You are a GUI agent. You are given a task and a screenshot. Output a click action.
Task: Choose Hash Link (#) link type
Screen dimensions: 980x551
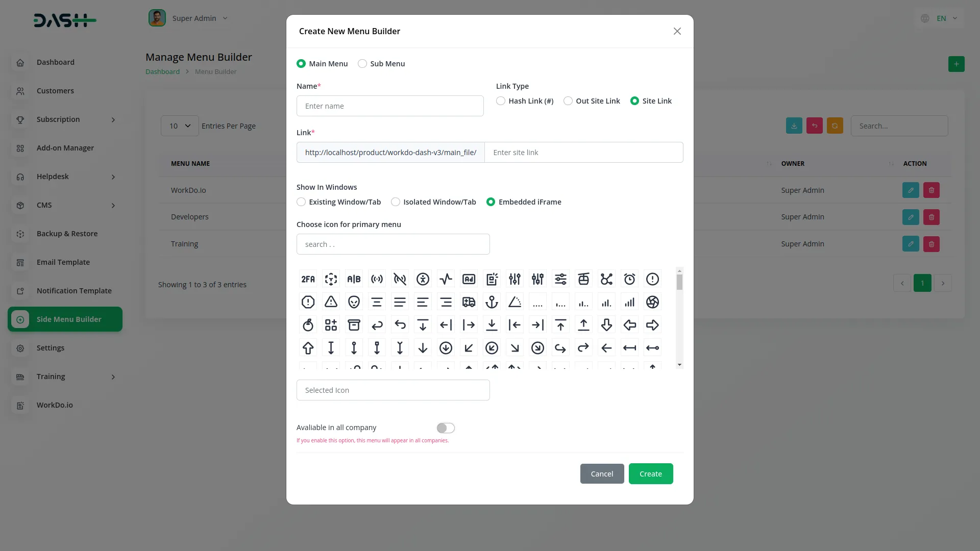click(501, 101)
